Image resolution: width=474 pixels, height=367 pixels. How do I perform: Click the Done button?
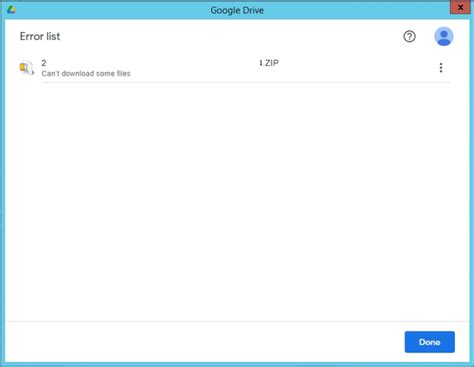[430, 342]
